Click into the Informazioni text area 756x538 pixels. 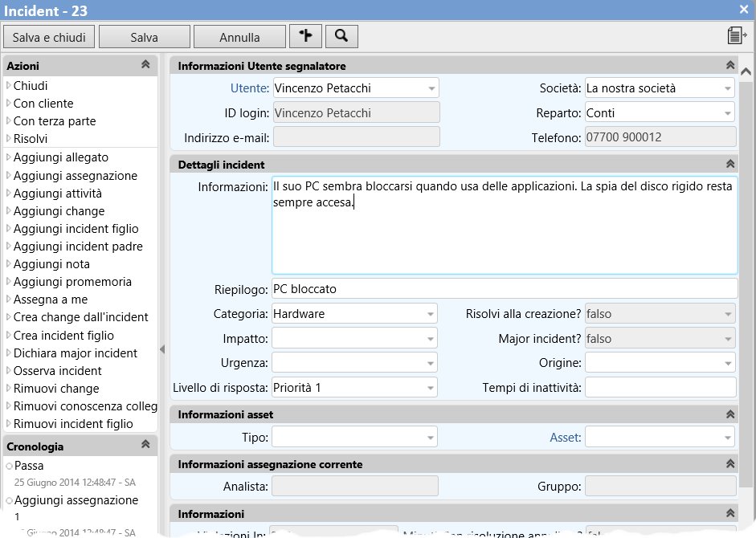coord(505,226)
